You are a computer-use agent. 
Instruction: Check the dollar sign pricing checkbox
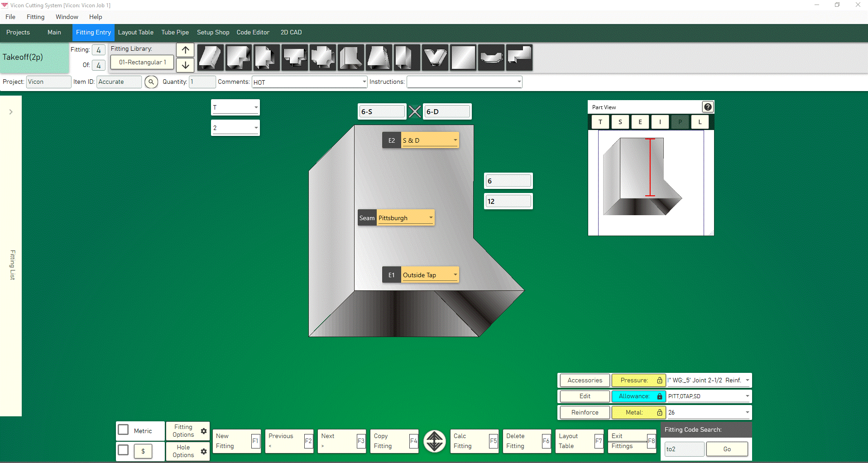(x=123, y=450)
